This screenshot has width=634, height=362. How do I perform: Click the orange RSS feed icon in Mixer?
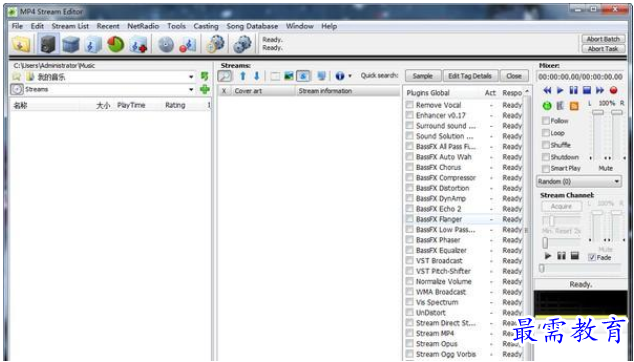pyautogui.click(x=574, y=106)
